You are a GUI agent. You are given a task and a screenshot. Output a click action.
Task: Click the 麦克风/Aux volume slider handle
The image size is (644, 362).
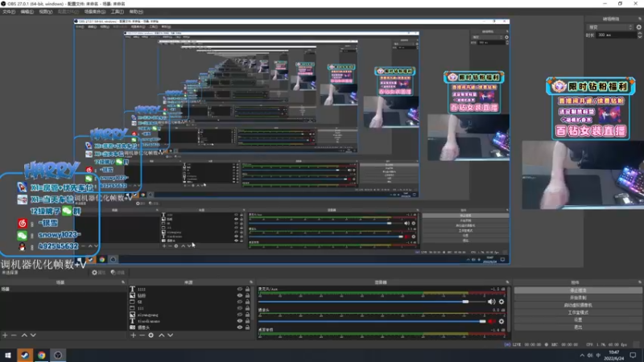465,302
